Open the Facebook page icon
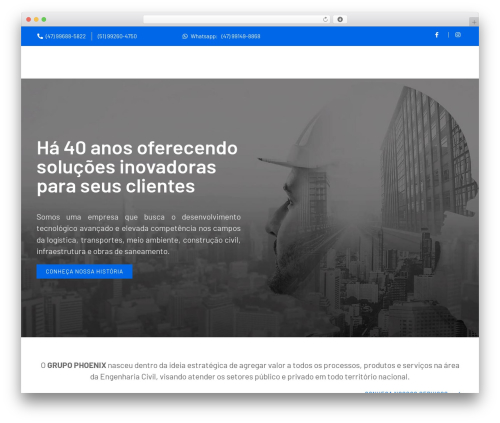Viewport: 500px width, 423px height. click(437, 35)
